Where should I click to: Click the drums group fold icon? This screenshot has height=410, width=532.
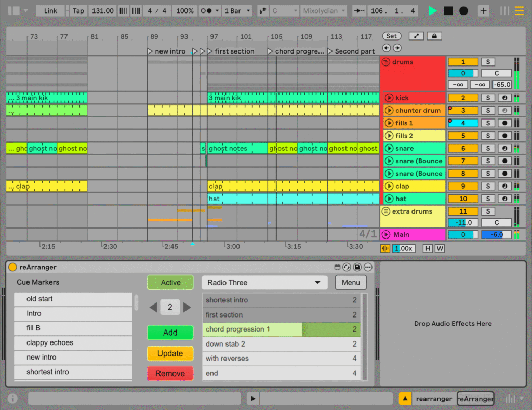click(x=386, y=62)
